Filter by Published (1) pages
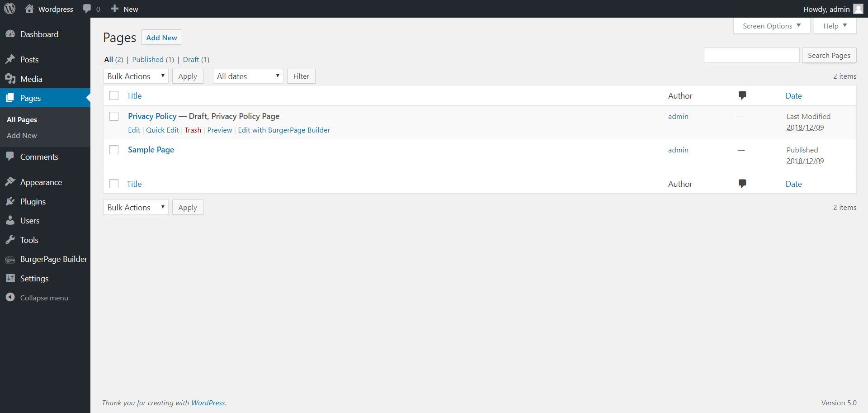868x413 pixels. [153, 59]
